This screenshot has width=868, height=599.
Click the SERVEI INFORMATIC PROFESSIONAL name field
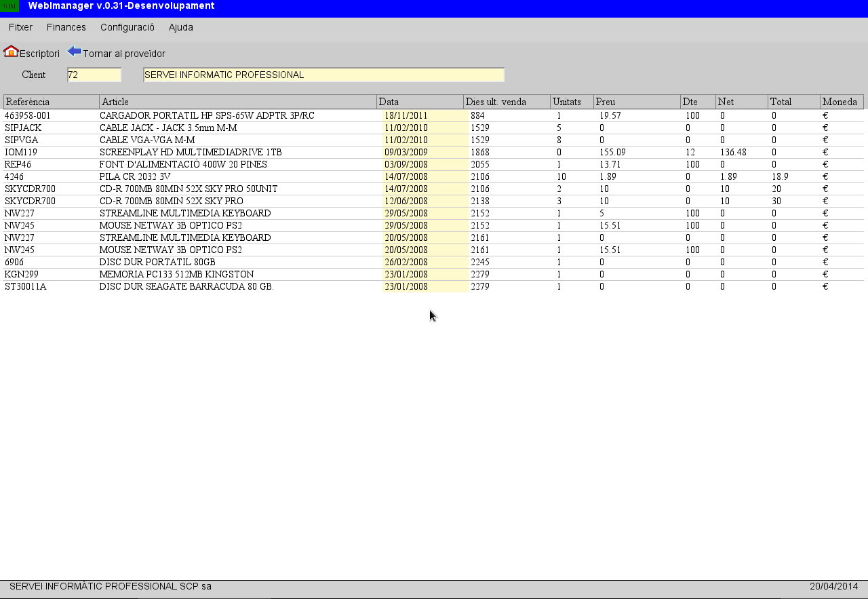[323, 75]
